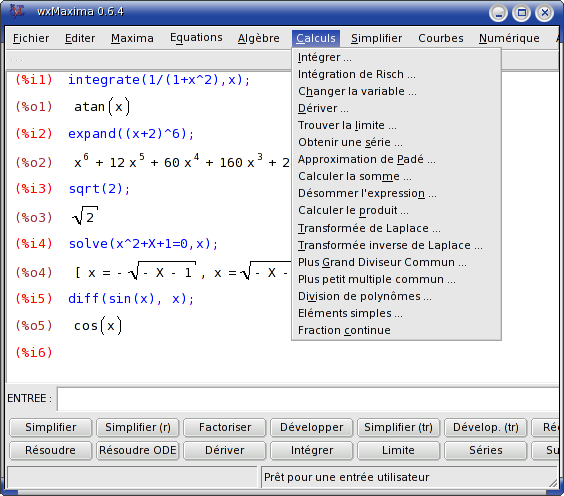564x496 pixels.
Task: Choose Approximation de Padé ...
Action: tap(396, 159)
